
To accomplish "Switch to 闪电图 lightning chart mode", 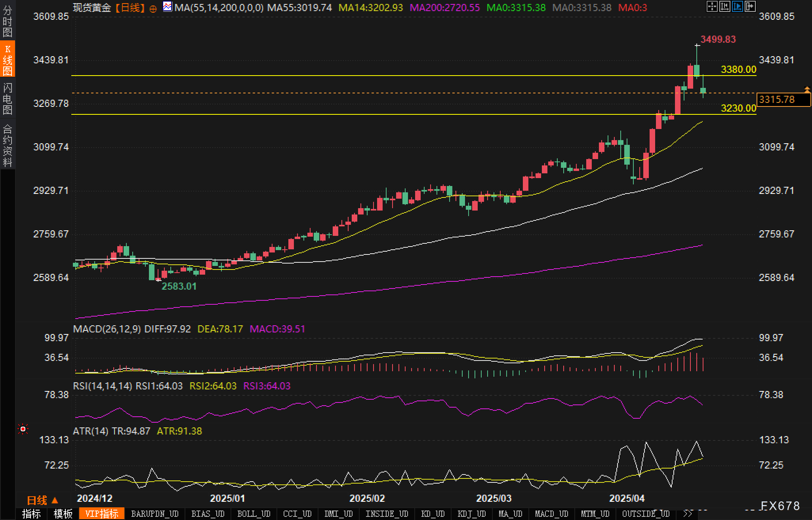I will point(8,99).
